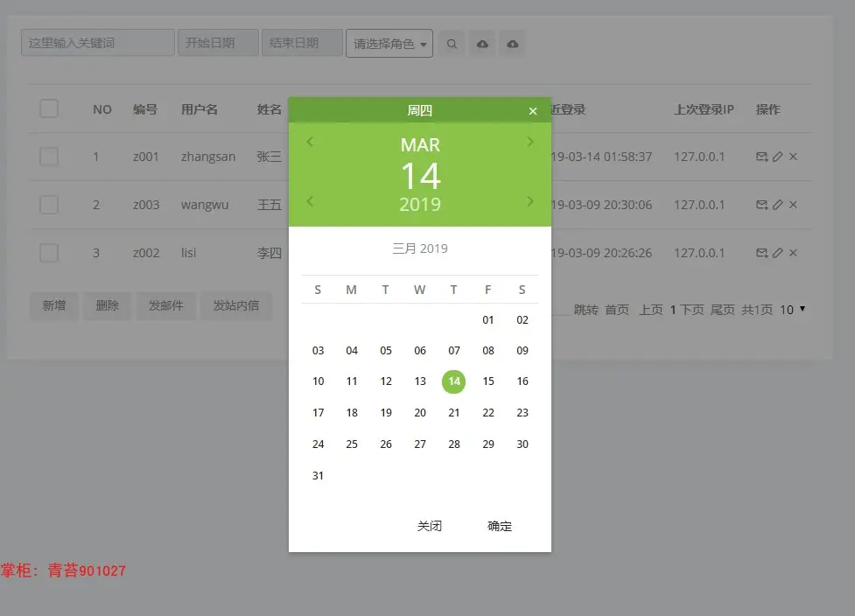Select day 31 in the calendar
This screenshot has height=616, width=855.
pos(318,476)
